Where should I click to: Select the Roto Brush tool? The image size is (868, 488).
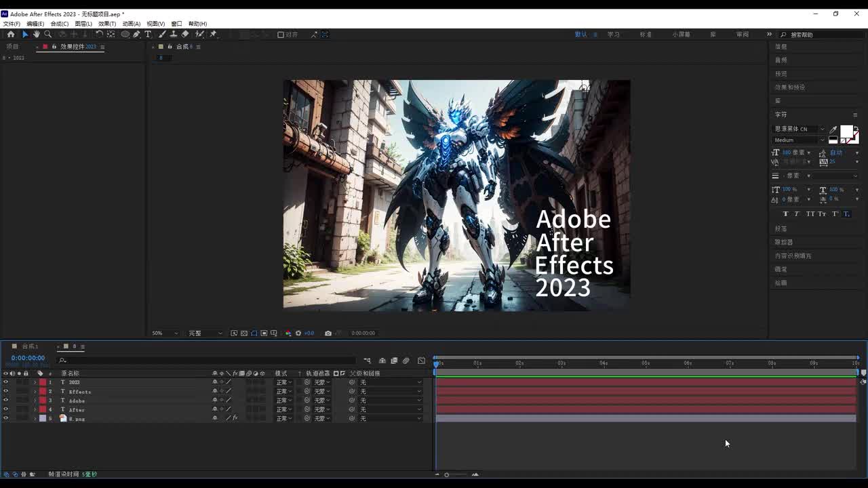(199, 34)
